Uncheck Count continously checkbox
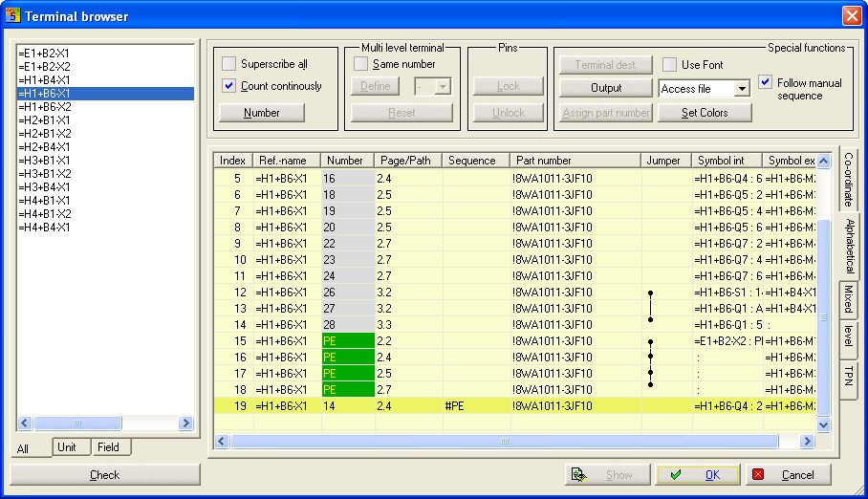Viewport: 868px width, 499px height. coord(228,86)
